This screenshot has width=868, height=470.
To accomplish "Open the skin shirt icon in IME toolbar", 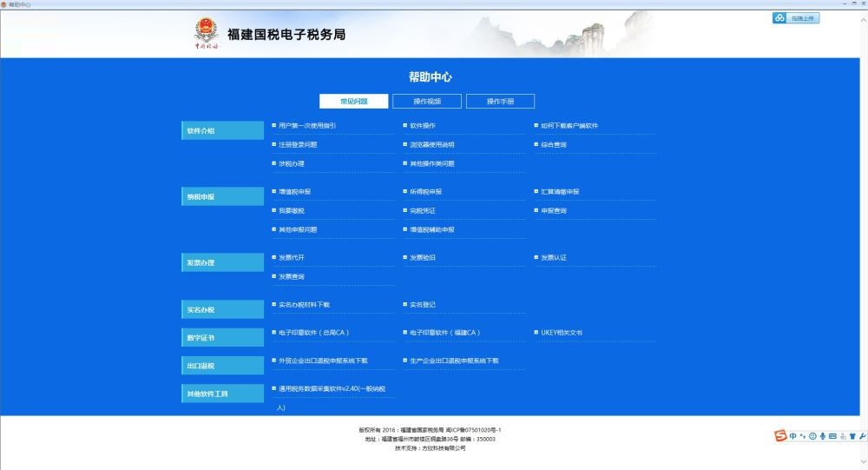I will pyautogui.click(x=852, y=436).
